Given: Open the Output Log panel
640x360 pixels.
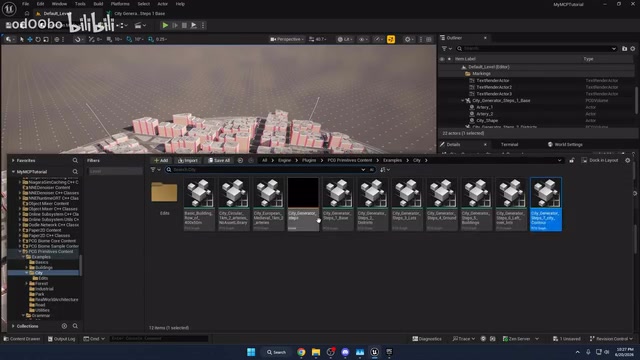Looking at the screenshot, I should [62, 339].
